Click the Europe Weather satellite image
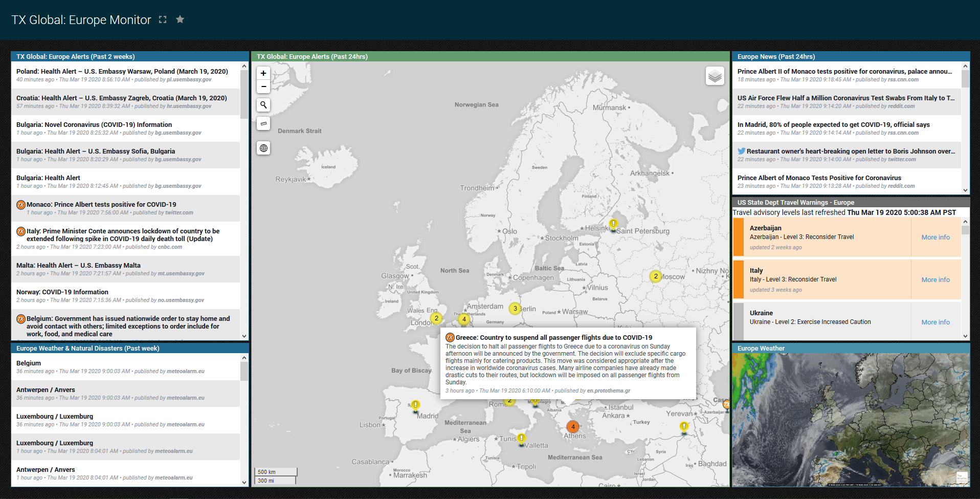The width and height of the screenshot is (980, 499). [x=850, y=420]
